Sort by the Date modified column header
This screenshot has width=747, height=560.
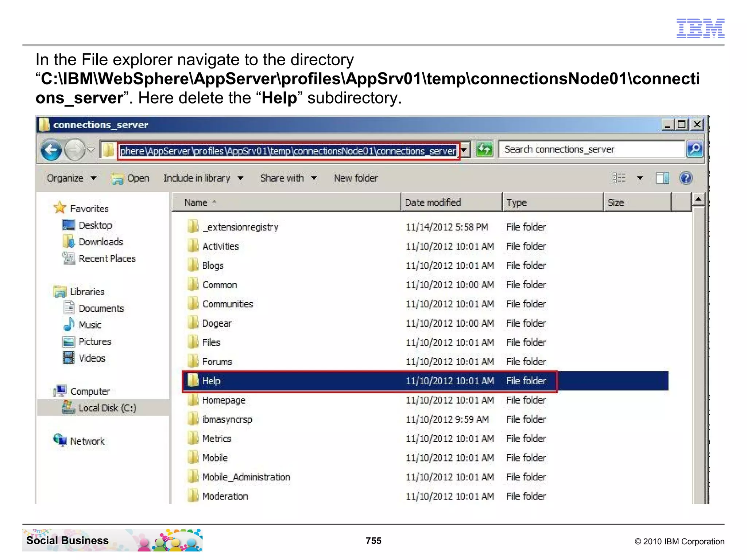point(452,202)
